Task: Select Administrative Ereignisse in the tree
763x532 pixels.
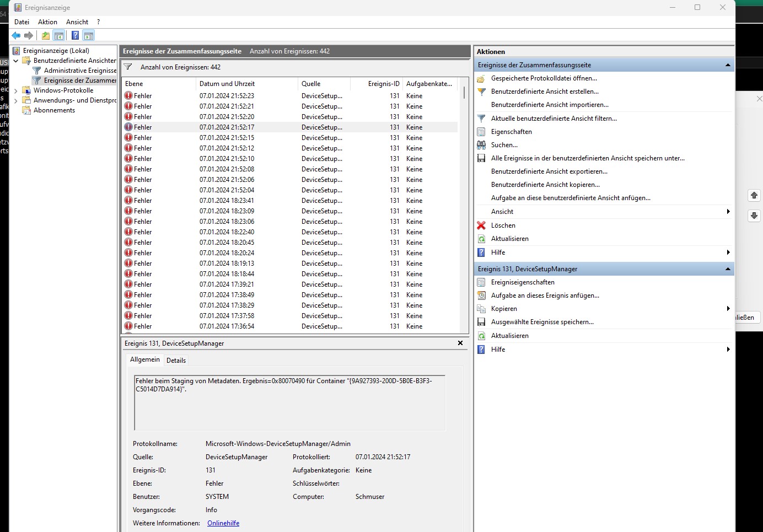Action: [x=80, y=71]
